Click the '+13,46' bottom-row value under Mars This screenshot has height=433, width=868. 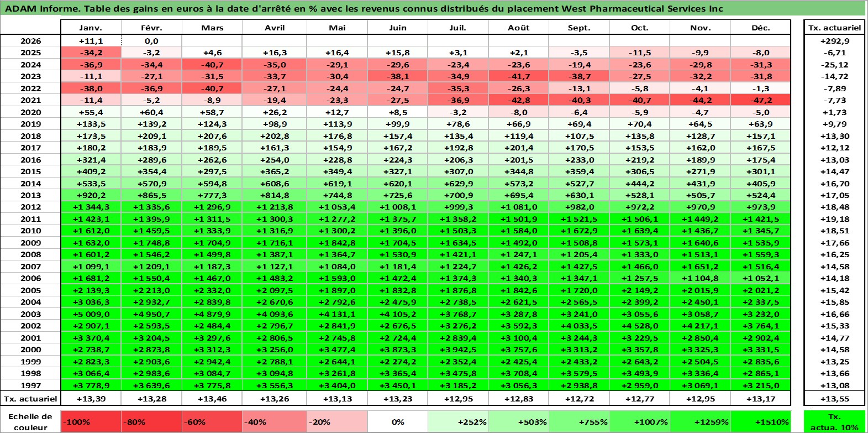click(212, 399)
